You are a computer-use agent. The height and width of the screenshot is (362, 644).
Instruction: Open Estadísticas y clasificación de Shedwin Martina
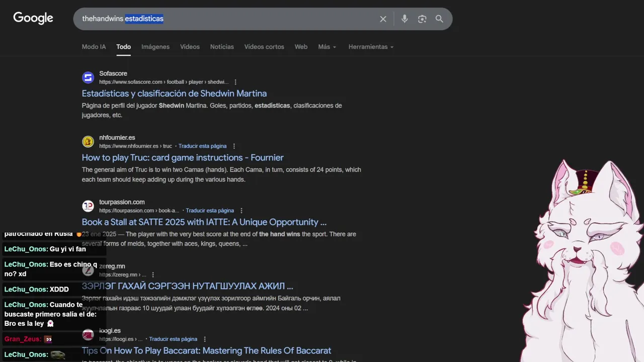click(x=174, y=94)
